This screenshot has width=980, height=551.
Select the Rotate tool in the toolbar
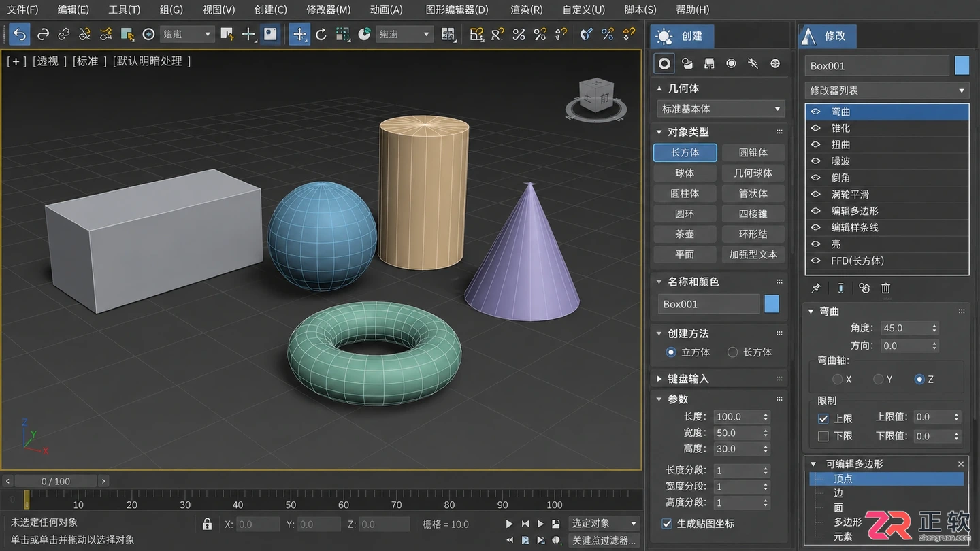pos(321,34)
